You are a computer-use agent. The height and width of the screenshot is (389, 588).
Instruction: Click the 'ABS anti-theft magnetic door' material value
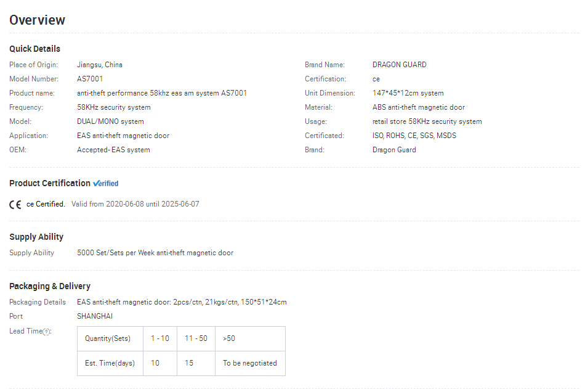click(419, 107)
